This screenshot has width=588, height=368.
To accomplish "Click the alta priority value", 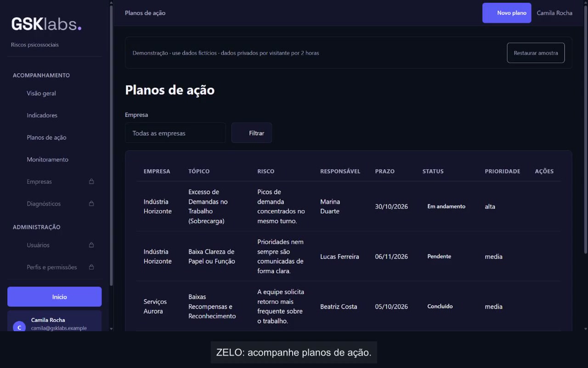I will pos(490,207).
